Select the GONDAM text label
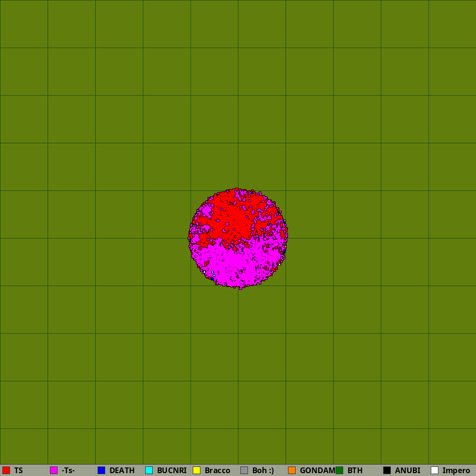 [317, 470]
